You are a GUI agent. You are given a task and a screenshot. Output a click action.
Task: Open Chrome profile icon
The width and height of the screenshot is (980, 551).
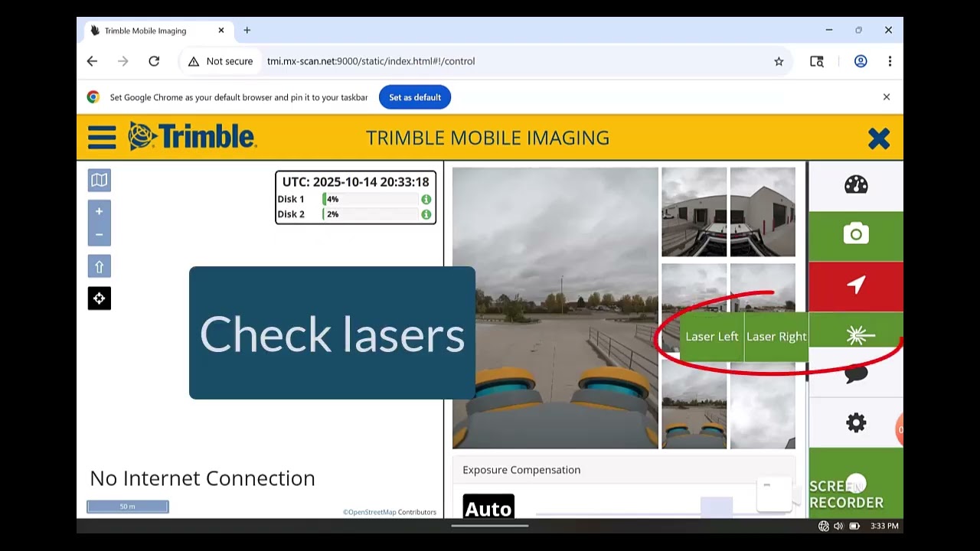(x=861, y=61)
